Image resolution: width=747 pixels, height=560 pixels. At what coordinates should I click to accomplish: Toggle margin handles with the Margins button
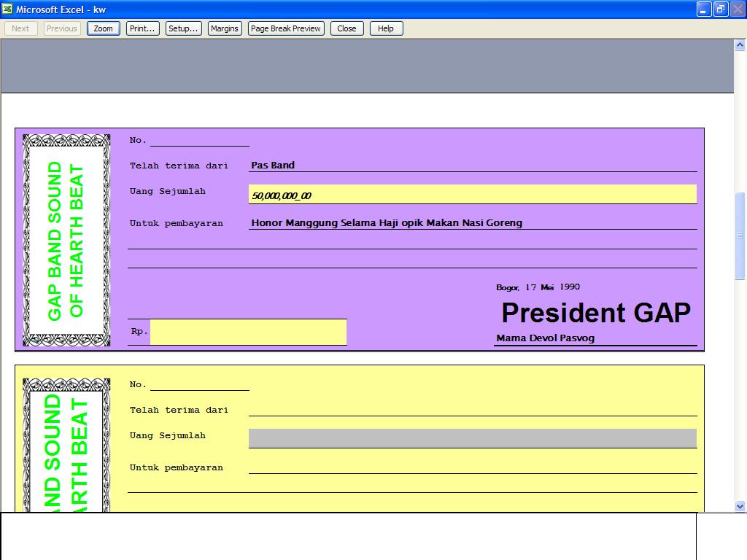[x=224, y=28]
